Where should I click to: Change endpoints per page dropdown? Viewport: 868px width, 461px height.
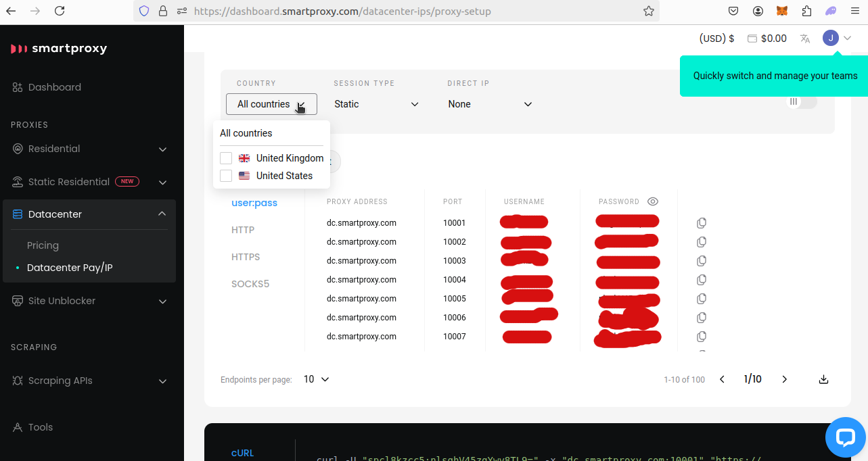(316, 379)
